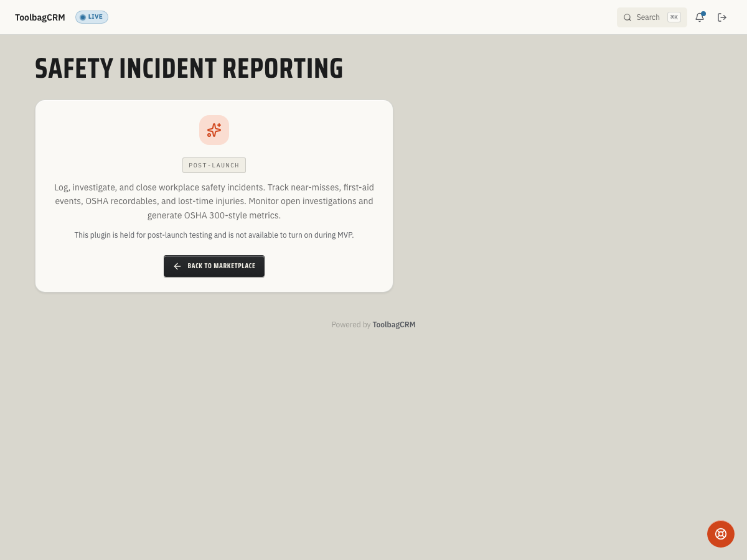747x560 pixels.
Task: Click the ToolbagCRM footer link
Action: tap(394, 325)
